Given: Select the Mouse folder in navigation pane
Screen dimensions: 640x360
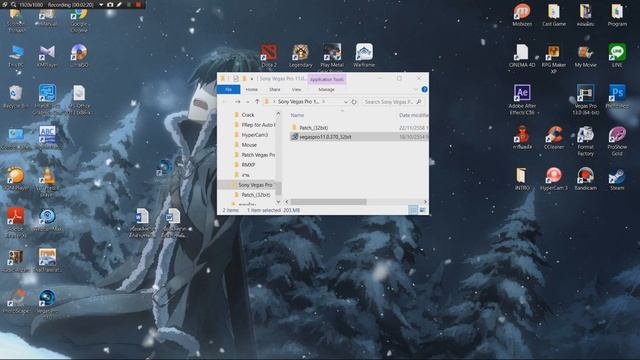Looking at the screenshot, I should [x=249, y=145].
